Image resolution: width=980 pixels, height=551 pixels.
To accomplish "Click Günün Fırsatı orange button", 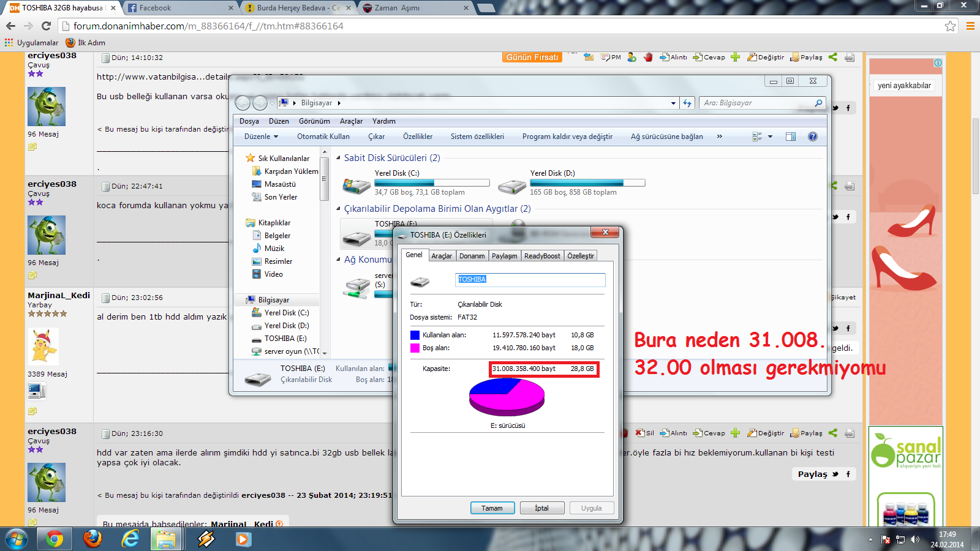I will tap(532, 57).
